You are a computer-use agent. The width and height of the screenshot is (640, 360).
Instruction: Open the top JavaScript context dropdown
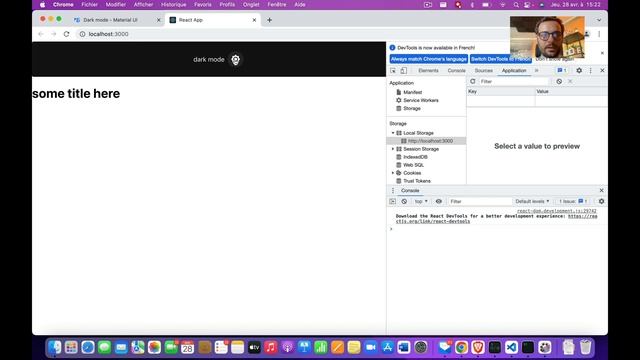click(x=421, y=202)
